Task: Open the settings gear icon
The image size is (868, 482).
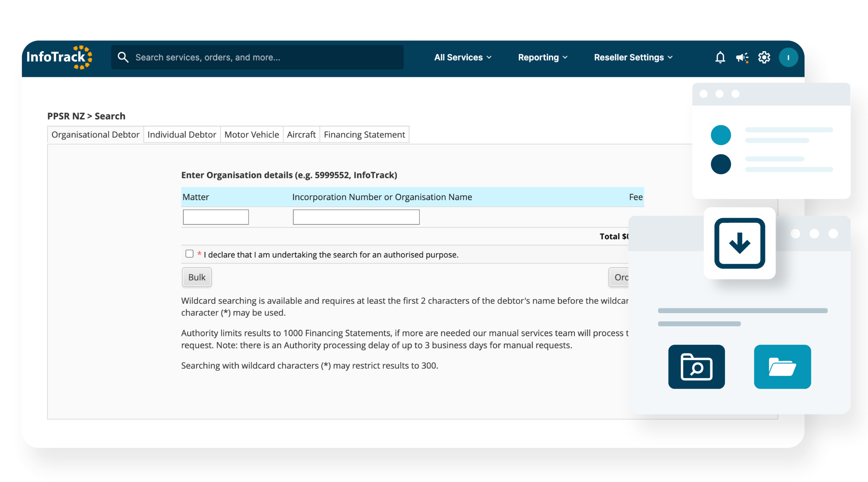Action: [x=764, y=58]
